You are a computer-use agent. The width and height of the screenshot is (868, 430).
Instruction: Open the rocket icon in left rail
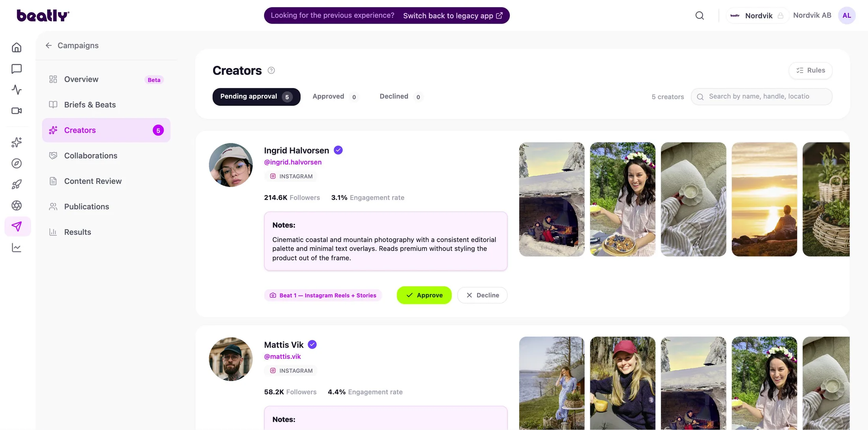pos(17,184)
